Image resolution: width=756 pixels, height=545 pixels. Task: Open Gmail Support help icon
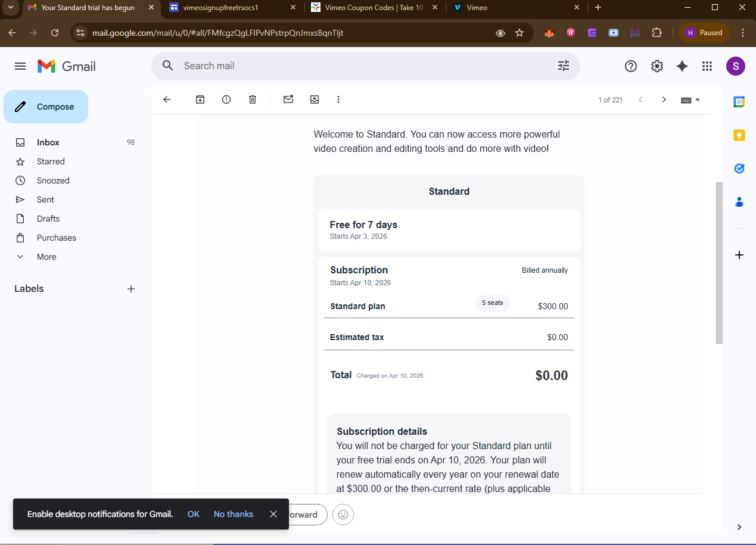tap(631, 66)
